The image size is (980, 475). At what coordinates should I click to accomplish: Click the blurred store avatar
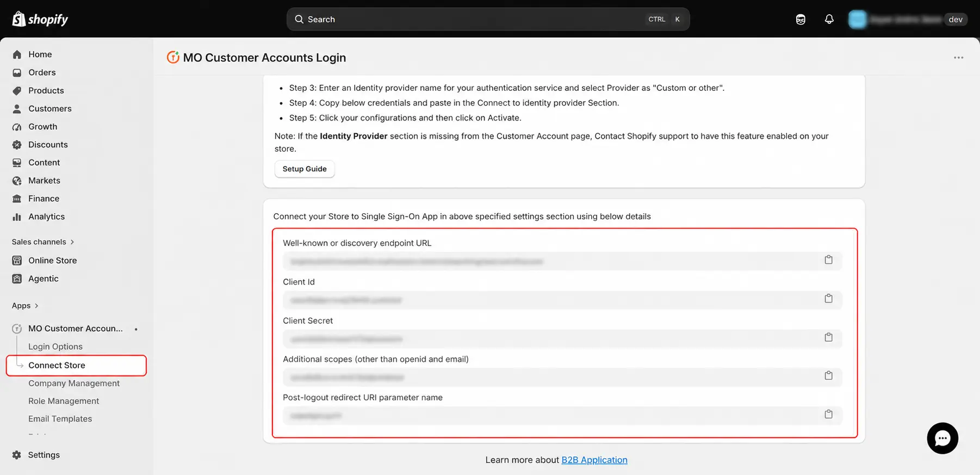[857, 19]
